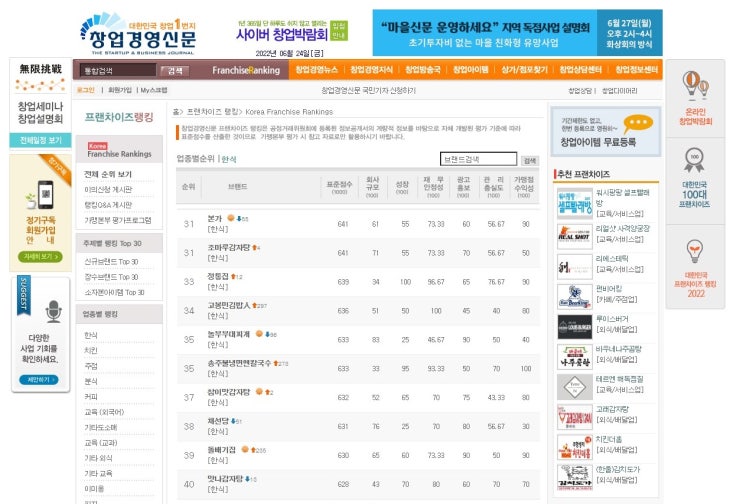
Task: Open the 펀비어킹 logo thumbnail
Action: [574, 297]
